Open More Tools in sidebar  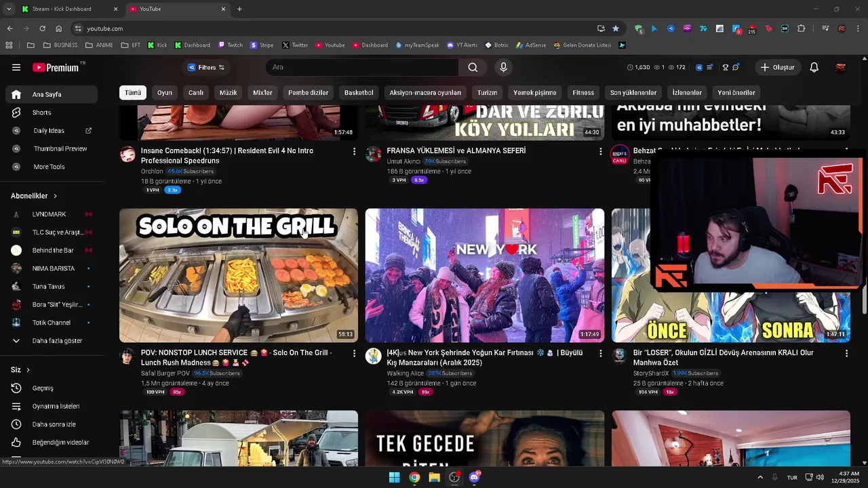point(52,167)
